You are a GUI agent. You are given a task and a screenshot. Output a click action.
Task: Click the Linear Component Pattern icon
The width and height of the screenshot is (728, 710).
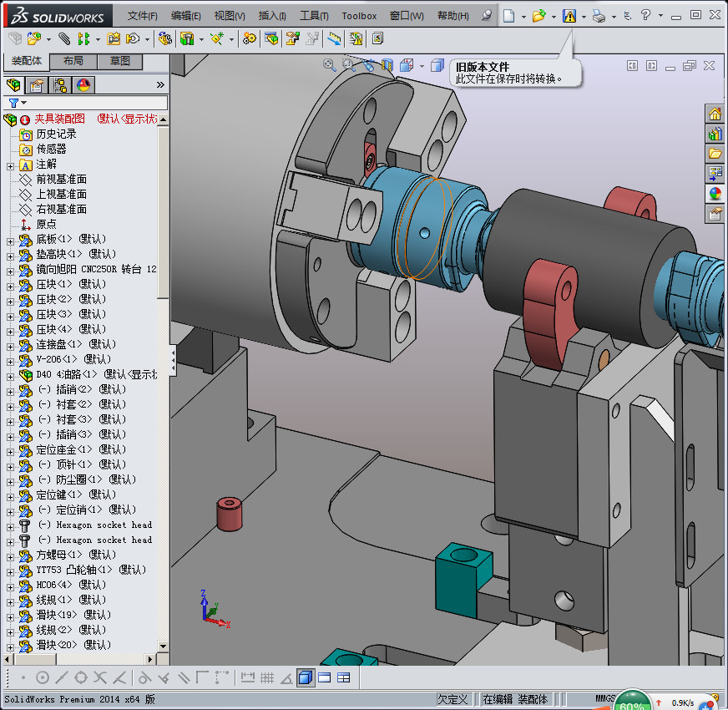pyautogui.click(x=83, y=38)
